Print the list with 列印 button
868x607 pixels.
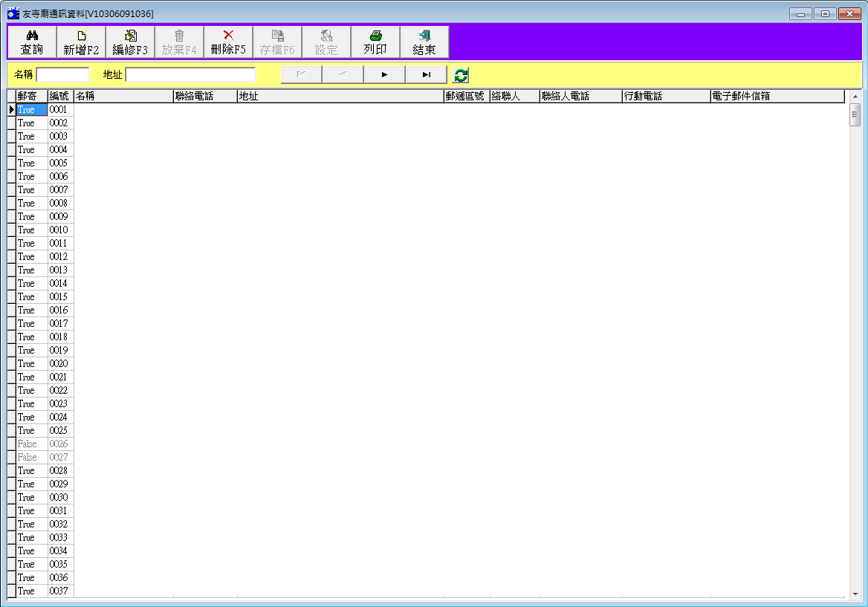(x=375, y=42)
